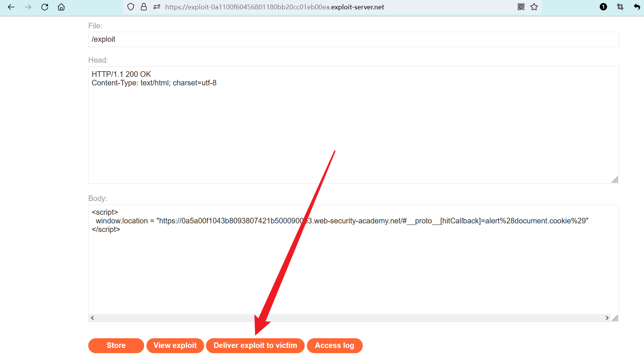The height and width of the screenshot is (358, 644).
Task: Open the QR code icon in the address bar
Action: click(x=521, y=7)
